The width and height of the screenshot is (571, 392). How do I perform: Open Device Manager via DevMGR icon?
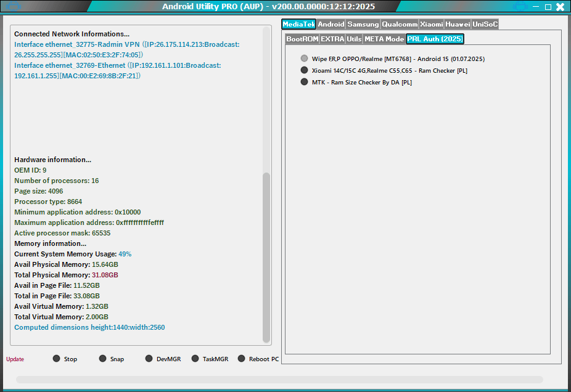click(148, 359)
